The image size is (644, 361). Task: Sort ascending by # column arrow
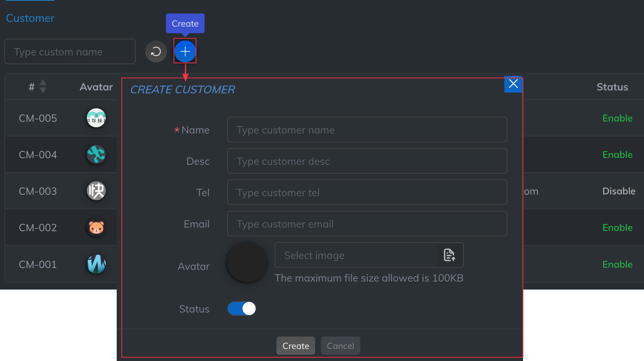pyautogui.click(x=43, y=82)
